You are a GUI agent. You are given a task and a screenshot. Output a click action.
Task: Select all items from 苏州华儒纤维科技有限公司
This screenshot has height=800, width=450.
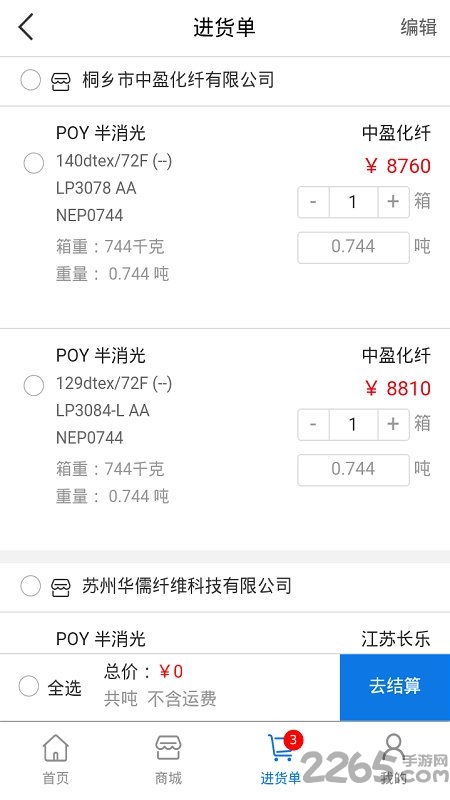(x=31, y=586)
